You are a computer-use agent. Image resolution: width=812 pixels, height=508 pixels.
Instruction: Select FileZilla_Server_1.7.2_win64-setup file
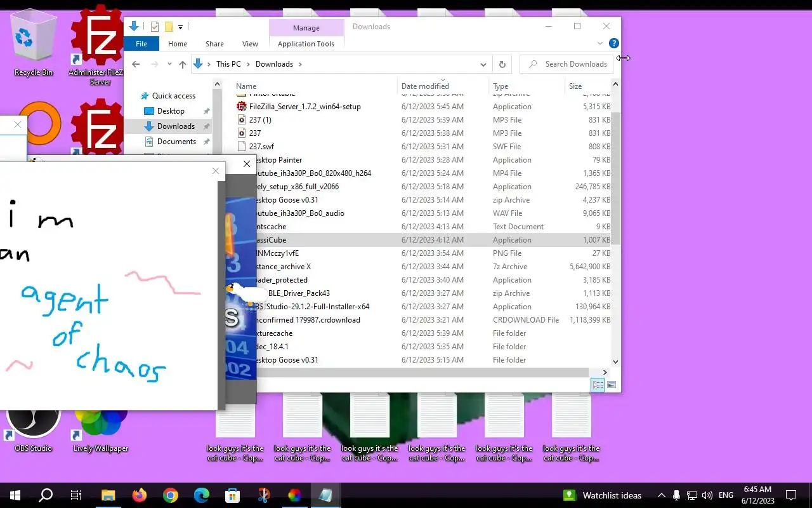pos(304,107)
